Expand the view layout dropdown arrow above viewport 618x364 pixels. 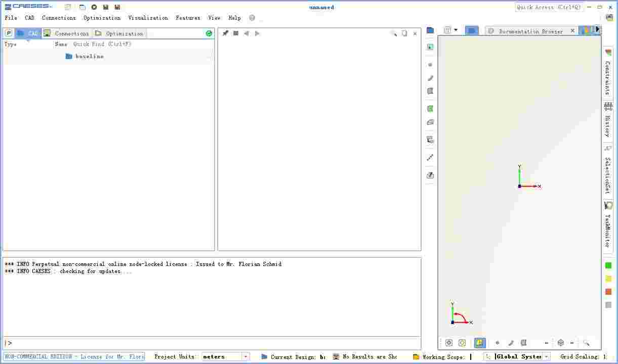[x=456, y=30]
